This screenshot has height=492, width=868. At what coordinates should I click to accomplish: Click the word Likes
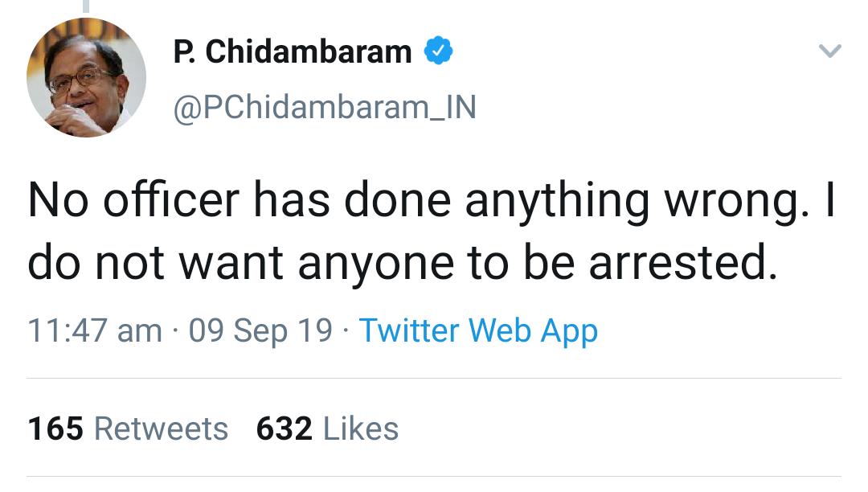[361, 428]
